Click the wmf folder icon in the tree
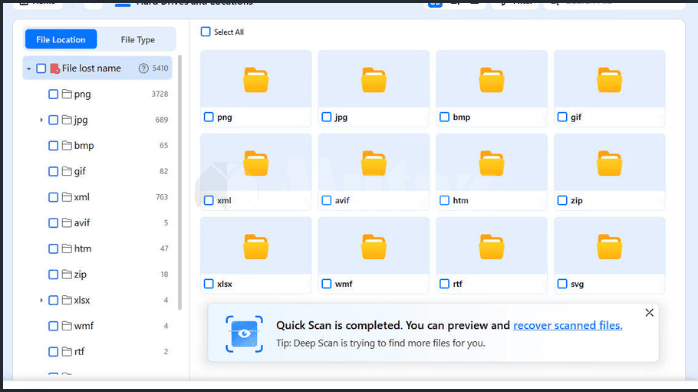Screen dimensions: 698x392 pyautogui.click(x=67, y=326)
